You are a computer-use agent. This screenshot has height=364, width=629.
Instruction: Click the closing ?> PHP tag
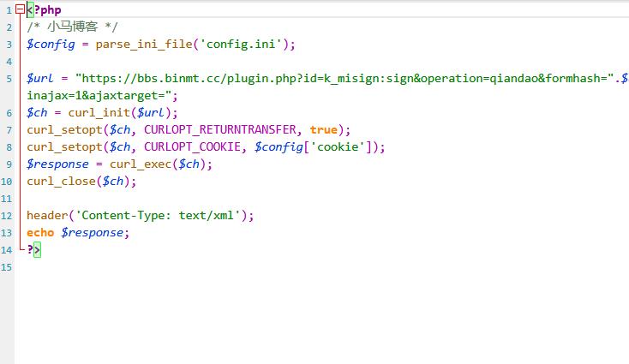click(x=33, y=250)
